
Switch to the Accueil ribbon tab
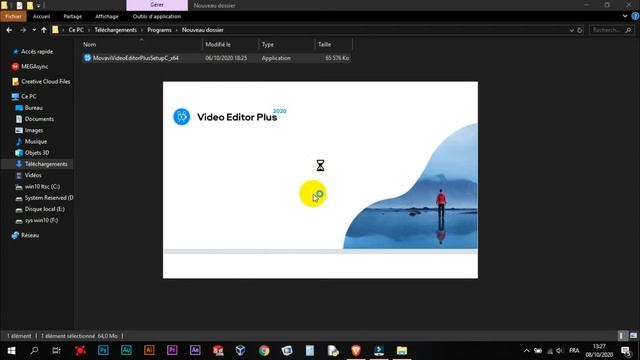[41, 16]
